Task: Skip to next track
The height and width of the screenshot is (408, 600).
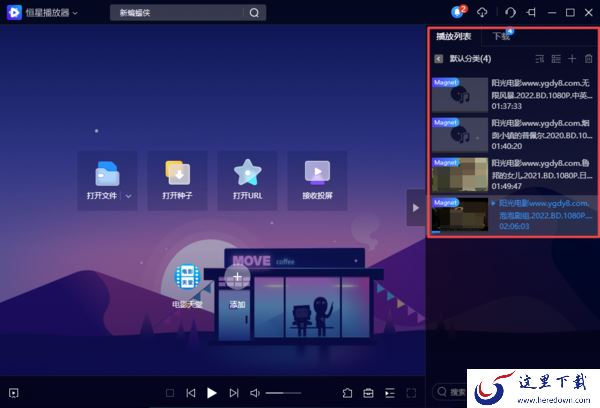Action: (x=234, y=393)
